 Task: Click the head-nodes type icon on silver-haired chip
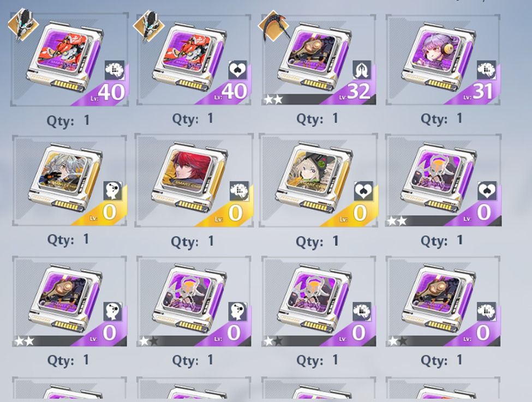112,191
